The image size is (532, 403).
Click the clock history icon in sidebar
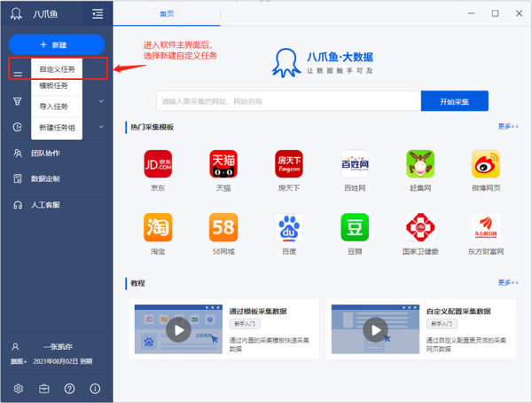[x=18, y=127]
